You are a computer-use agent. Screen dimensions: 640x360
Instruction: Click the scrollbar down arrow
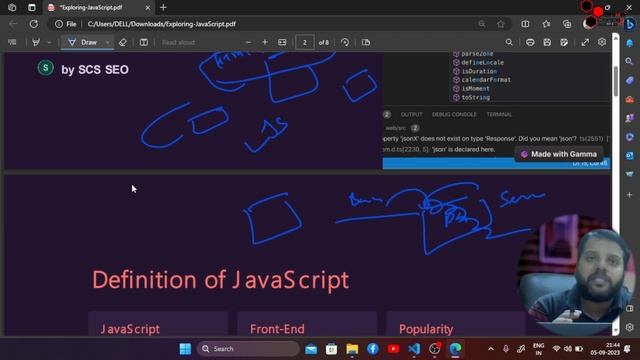click(616, 329)
